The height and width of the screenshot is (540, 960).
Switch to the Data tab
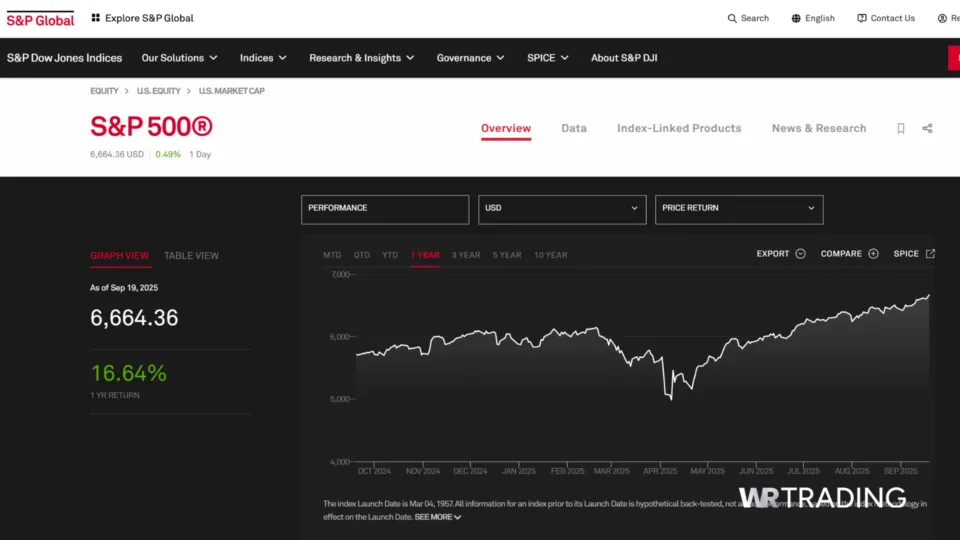tap(574, 128)
